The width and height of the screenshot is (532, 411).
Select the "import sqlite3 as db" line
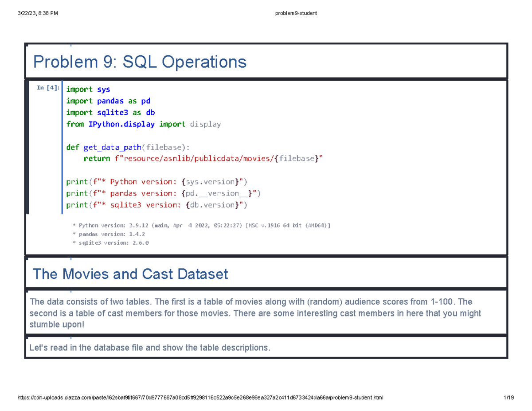[x=110, y=112]
